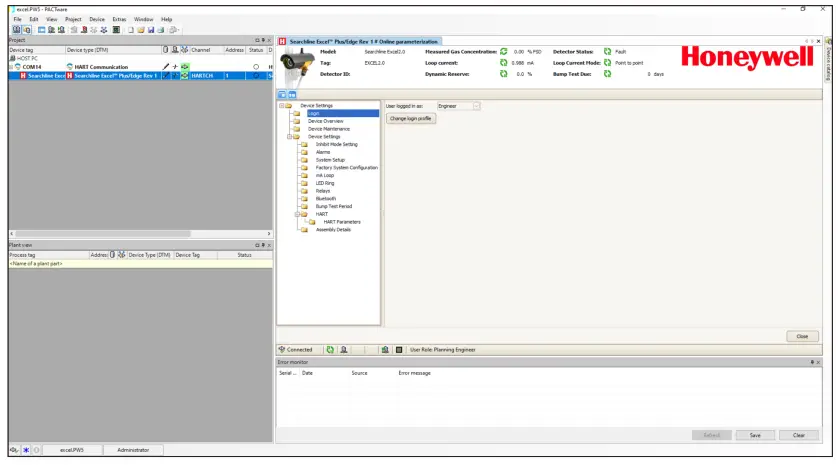The width and height of the screenshot is (838, 465).
Task: Select the Online parameterization tab
Action: point(359,41)
